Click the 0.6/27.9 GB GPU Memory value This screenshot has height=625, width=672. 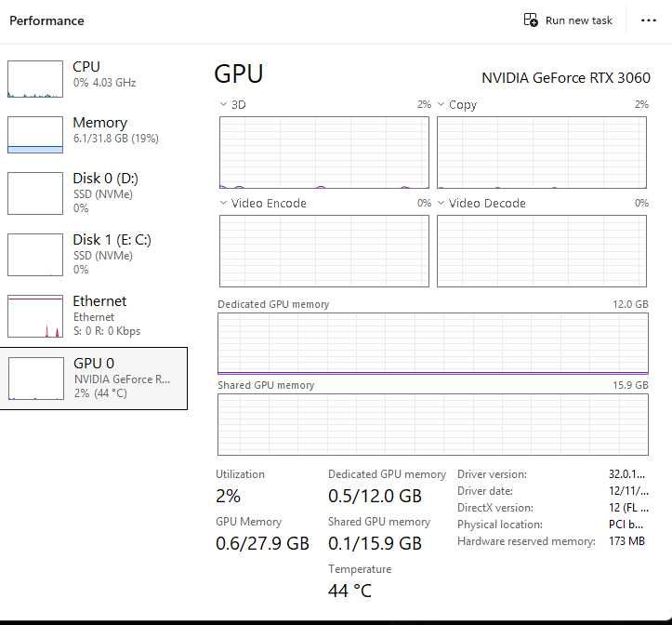pyautogui.click(x=262, y=543)
